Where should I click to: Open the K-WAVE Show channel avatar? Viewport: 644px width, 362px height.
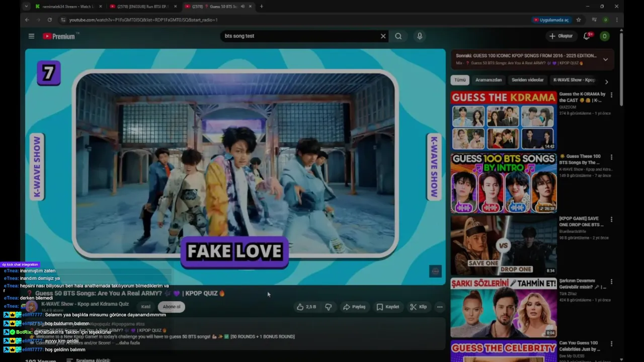[x=31, y=306]
